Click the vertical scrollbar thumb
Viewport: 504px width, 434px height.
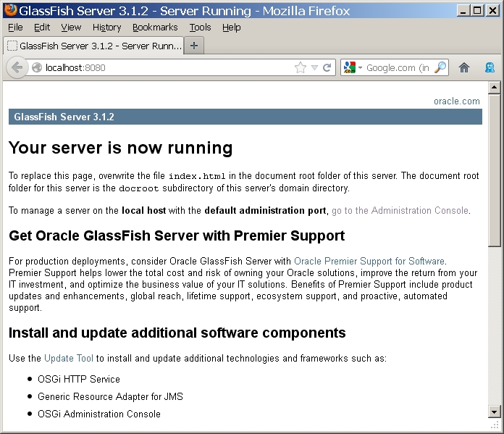(494, 170)
